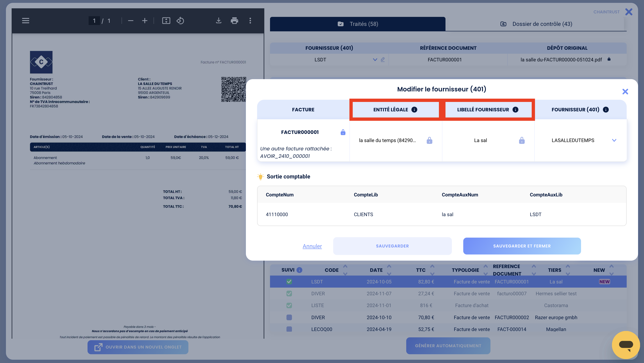Viewport: 644px width, 363px height.
Task: Toggle suivi checkbox for LISTE row
Action: point(289,306)
